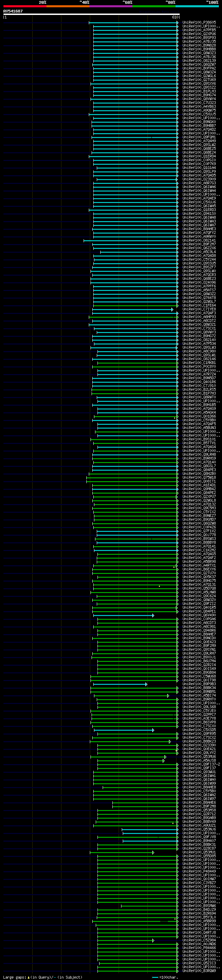The width and height of the screenshot is (222, 980).
Task: Open the UniRef100_P38605 hit
Action: (x=199, y=23)
